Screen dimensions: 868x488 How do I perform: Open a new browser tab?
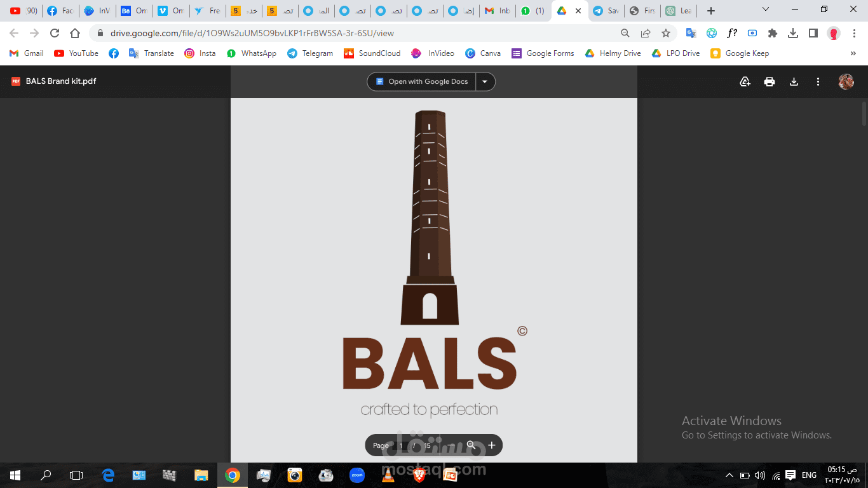(x=711, y=11)
